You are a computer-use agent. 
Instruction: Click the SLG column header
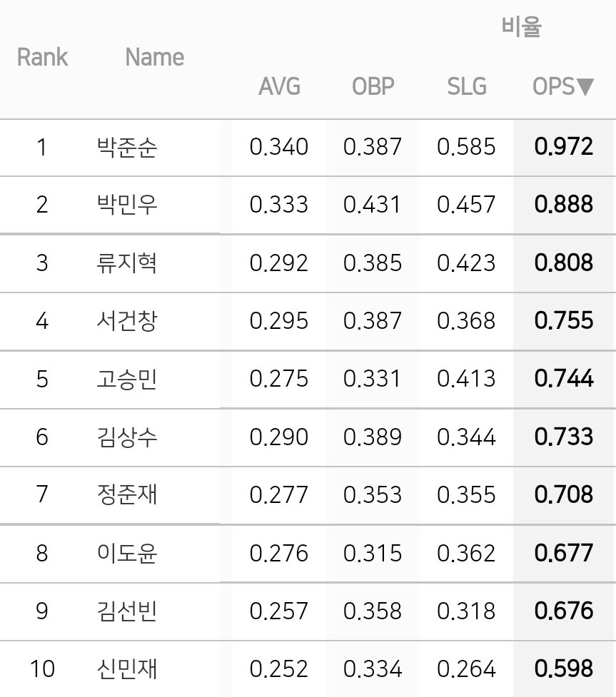[x=467, y=86]
